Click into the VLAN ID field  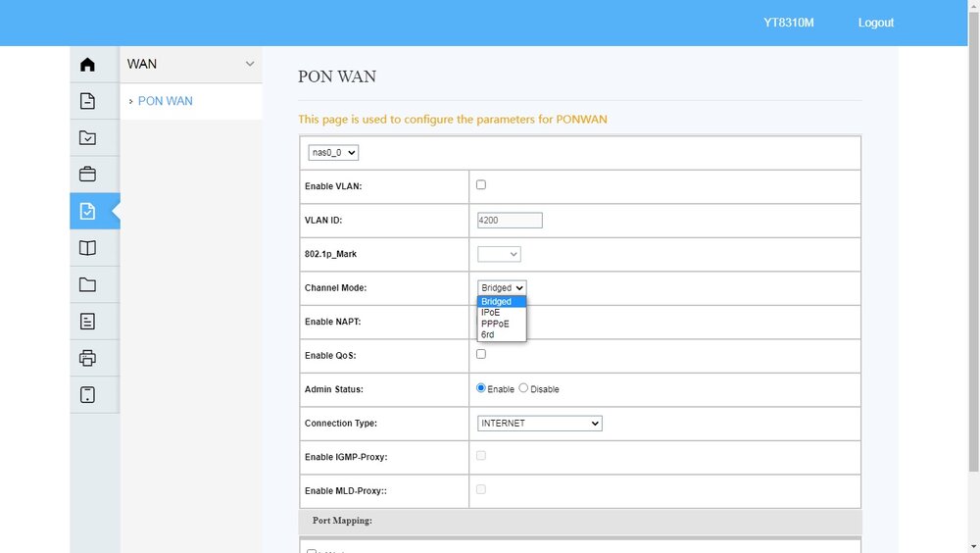(510, 221)
